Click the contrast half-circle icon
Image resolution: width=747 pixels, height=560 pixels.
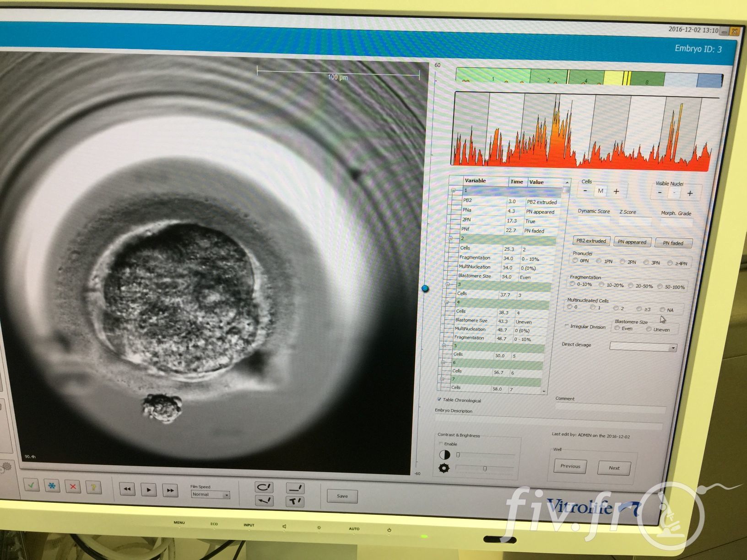click(x=444, y=455)
